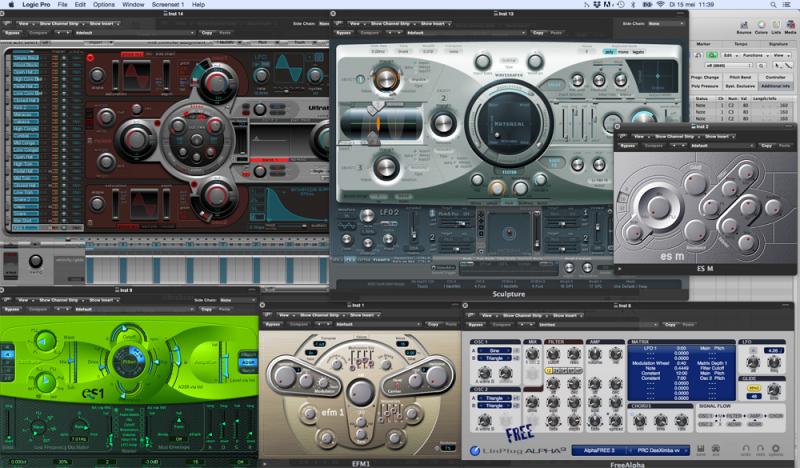Open Spotlight search in the menu bar
This screenshot has width=800, height=468.
[x=773, y=5]
